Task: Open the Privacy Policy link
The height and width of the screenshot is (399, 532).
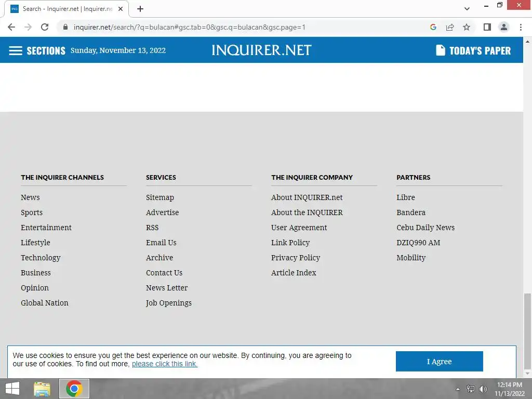Action: [296, 258]
